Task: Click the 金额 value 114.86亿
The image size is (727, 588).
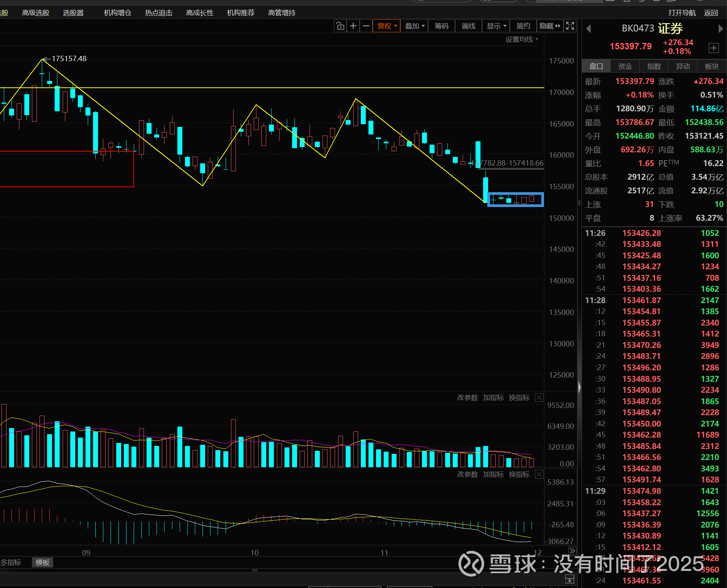Action: point(707,109)
